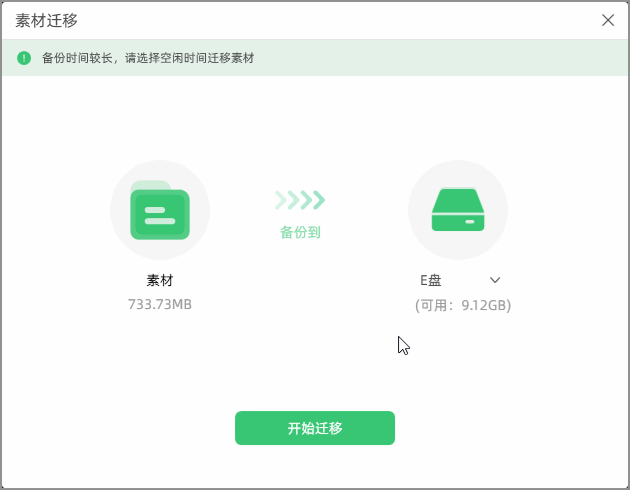Click the 733.73MB size text
Screen dimensions: 630x490
coord(160,304)
